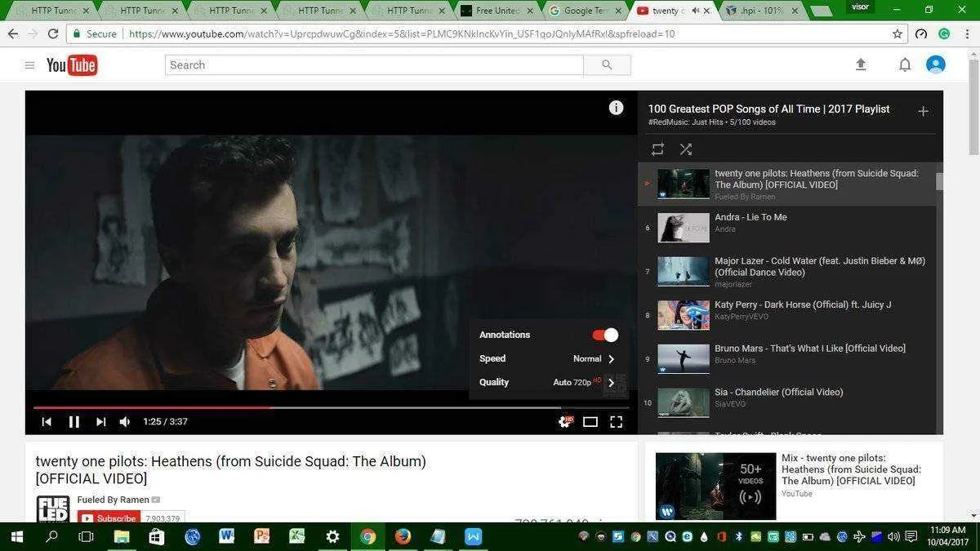980x551 pixels.
Task: Open Task View on the taskbar
Action: pos(86,536)
